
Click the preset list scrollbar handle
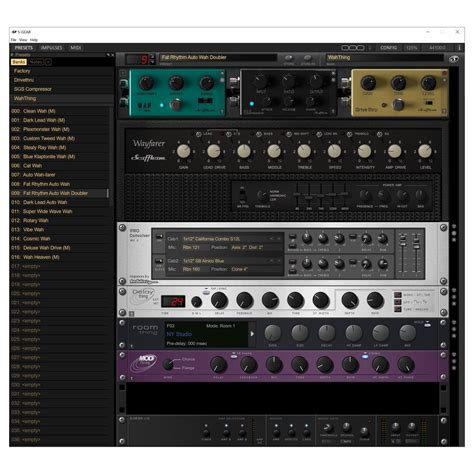pos(108,193)
